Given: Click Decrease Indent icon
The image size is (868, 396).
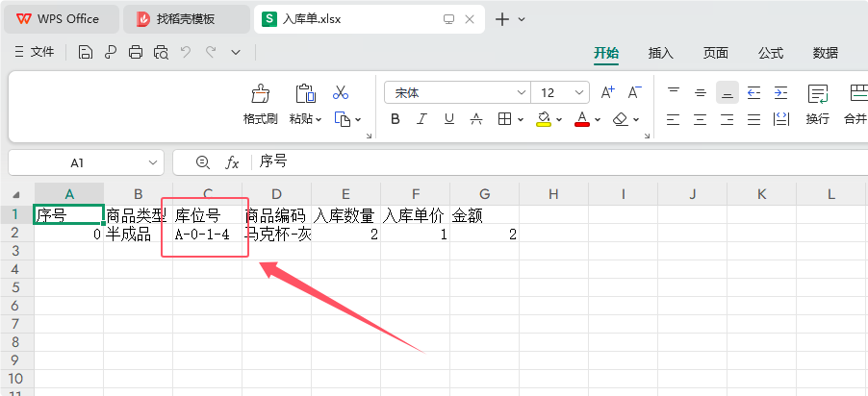Looking at the screenshot, I should click(x=753, y=92).
